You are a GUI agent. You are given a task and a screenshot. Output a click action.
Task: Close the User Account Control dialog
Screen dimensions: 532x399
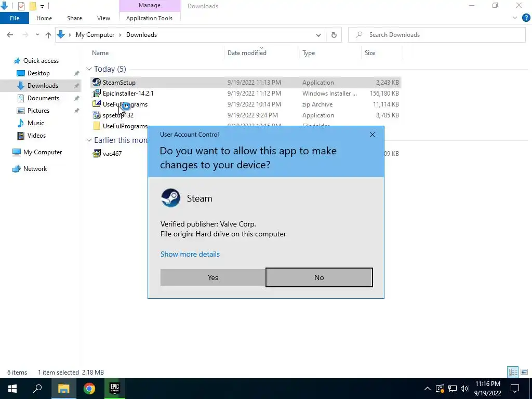click(x=372, y=135)
